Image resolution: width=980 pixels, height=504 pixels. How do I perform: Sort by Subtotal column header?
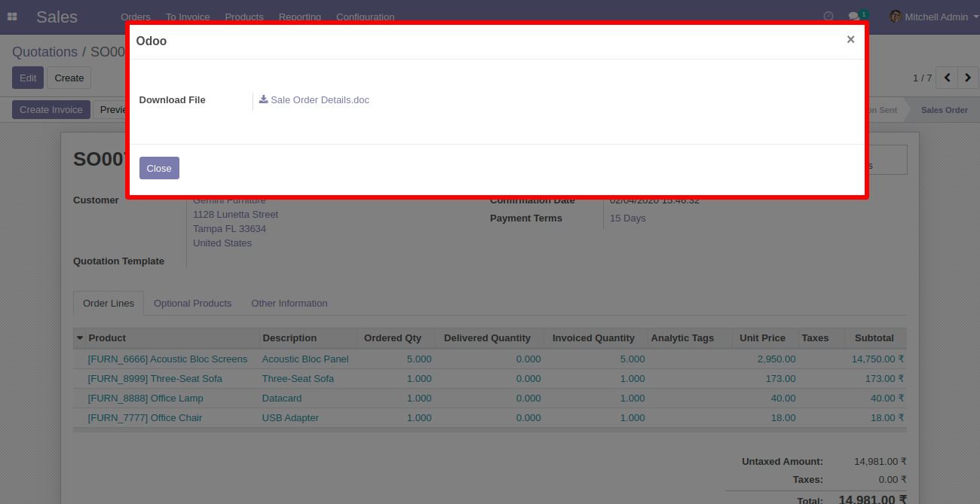(874, 338)
